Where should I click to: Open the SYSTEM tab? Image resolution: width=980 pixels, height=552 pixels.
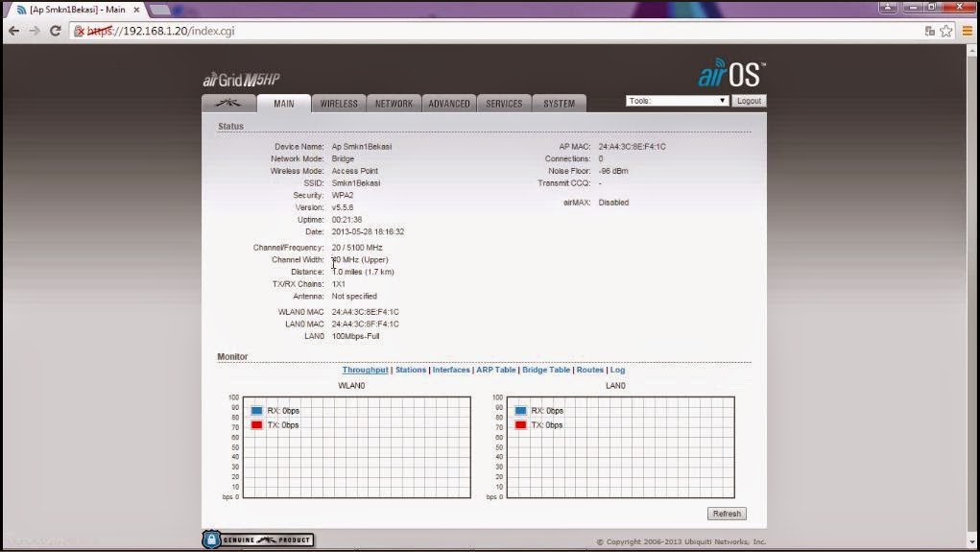point(559,104)
